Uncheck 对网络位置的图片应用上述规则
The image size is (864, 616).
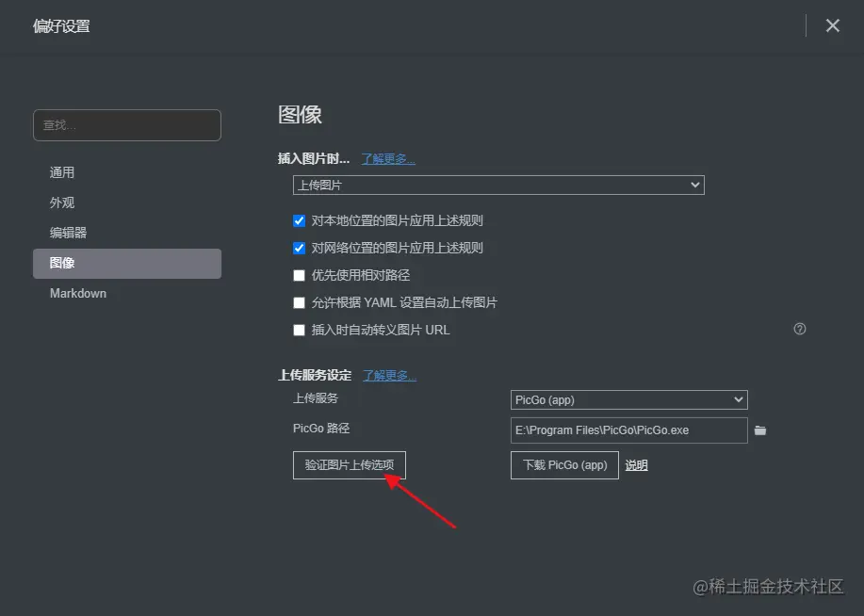point(300,248)
